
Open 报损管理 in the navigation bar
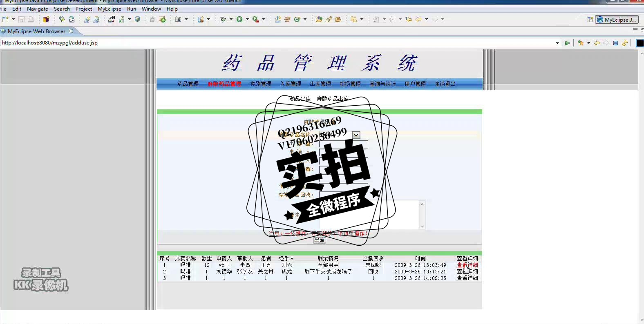350,84
